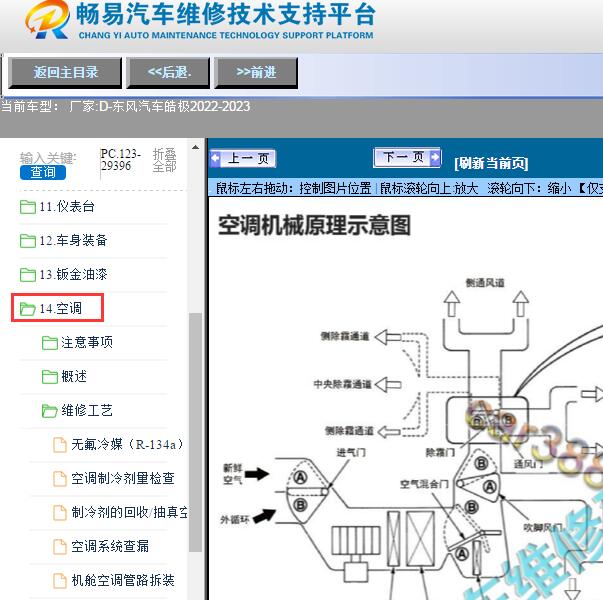Click the 返回主目录 button
The width and height of the screenshot is (603, 600).
tap(65, 73)
